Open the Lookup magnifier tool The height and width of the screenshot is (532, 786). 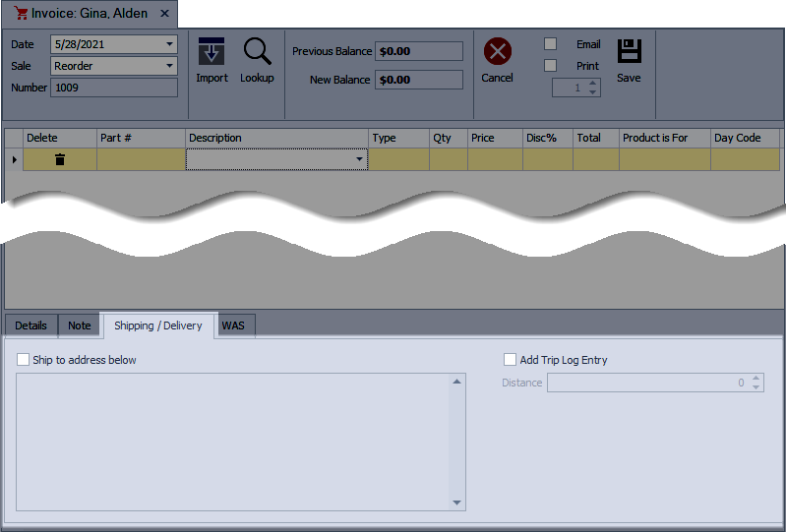click(x=257, y=51)
